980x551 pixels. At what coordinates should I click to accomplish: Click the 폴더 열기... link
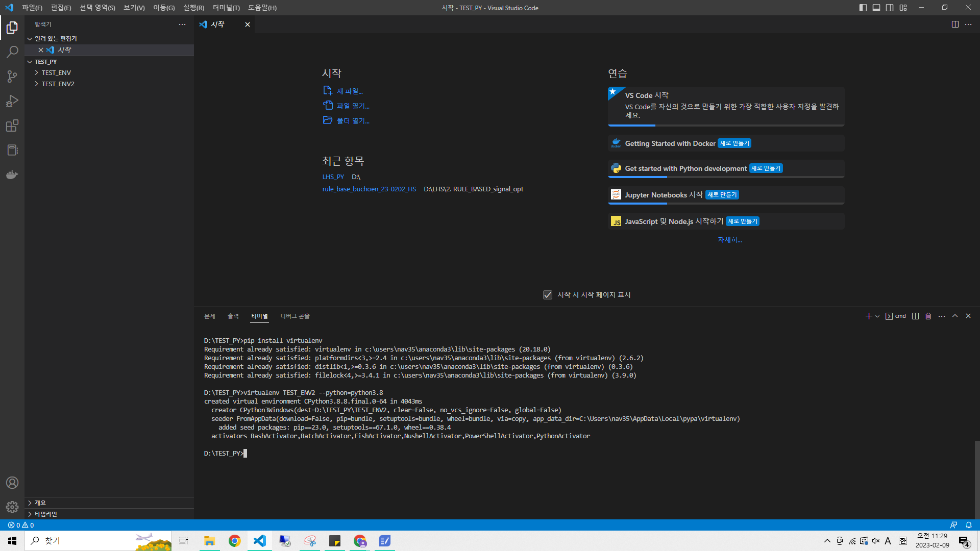353,121
